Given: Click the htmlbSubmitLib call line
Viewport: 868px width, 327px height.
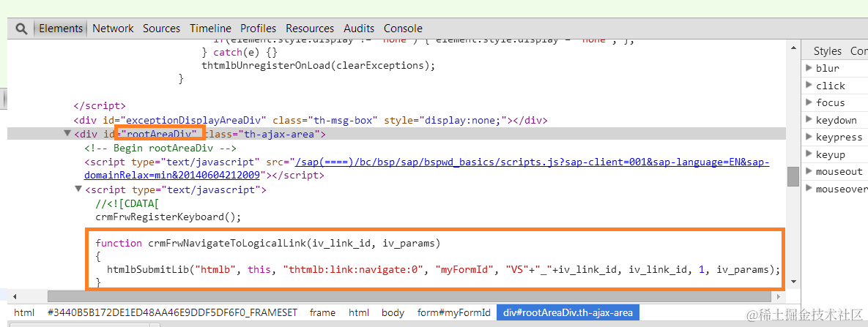Looking at the screenshot, I should [443, 269].
